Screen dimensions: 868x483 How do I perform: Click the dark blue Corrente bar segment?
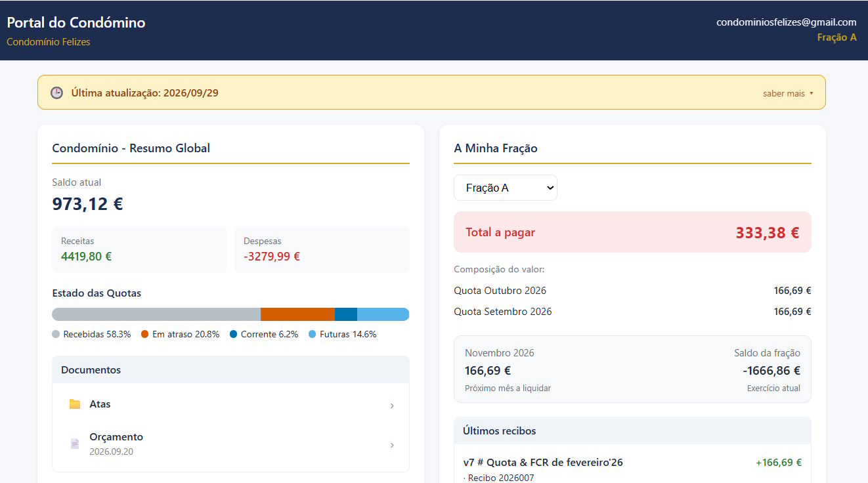pyautogui.click(x=346, y=314)
